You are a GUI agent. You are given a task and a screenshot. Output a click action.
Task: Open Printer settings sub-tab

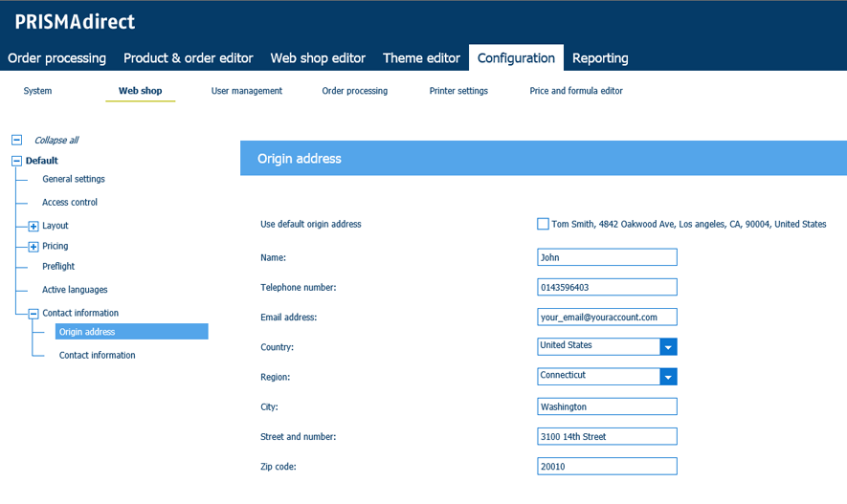(458, 91)
